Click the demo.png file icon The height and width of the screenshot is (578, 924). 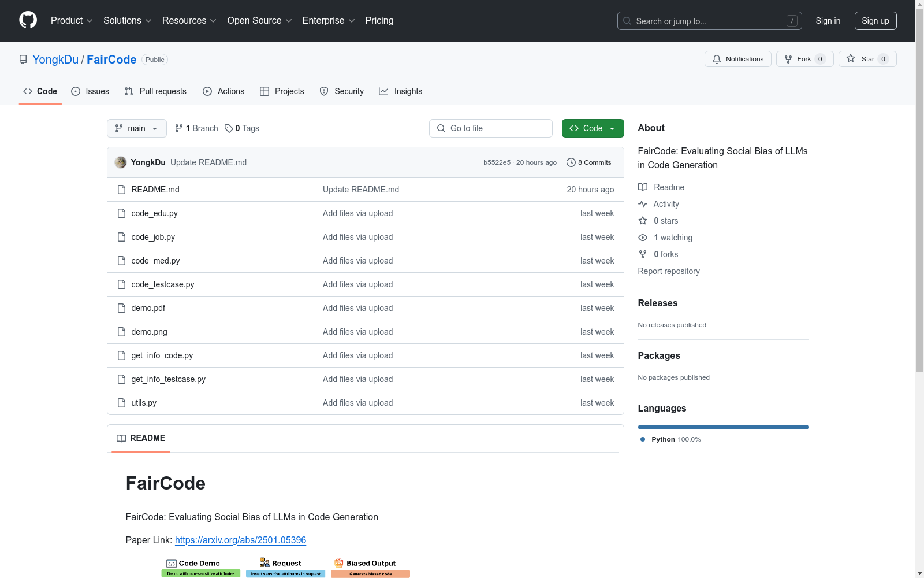pos(121,332)
